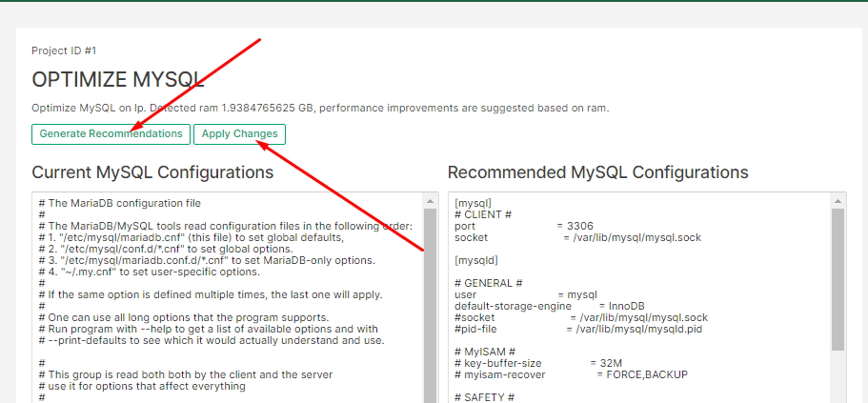Click the '#socket' commented line
Screen dimensions: 868x403
pyautogui.click(x=581, y=318)
